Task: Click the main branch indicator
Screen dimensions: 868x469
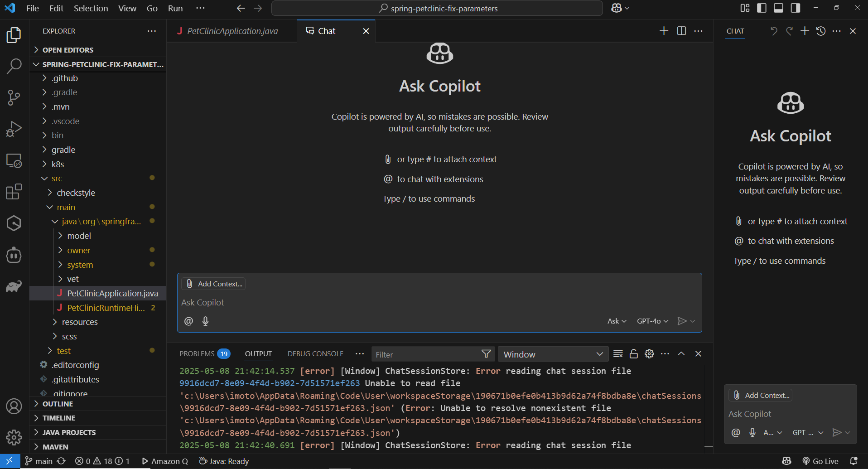Action: coord(39,461)
